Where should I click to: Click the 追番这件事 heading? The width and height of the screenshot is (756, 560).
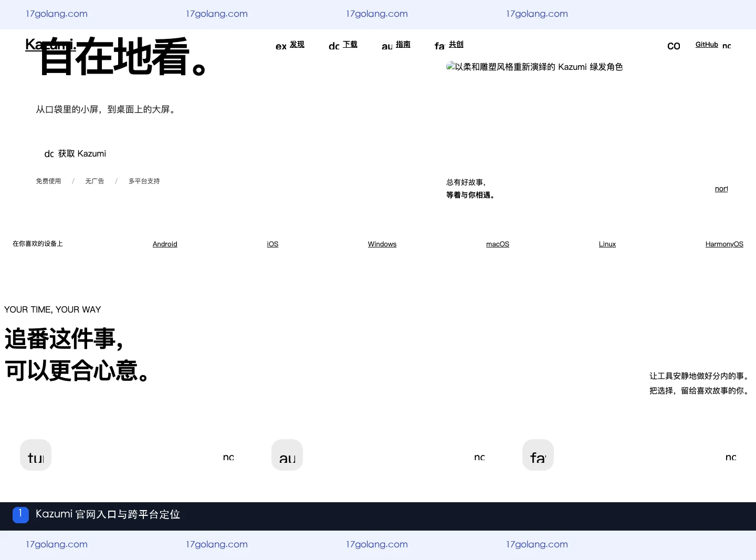coord(64,339)
